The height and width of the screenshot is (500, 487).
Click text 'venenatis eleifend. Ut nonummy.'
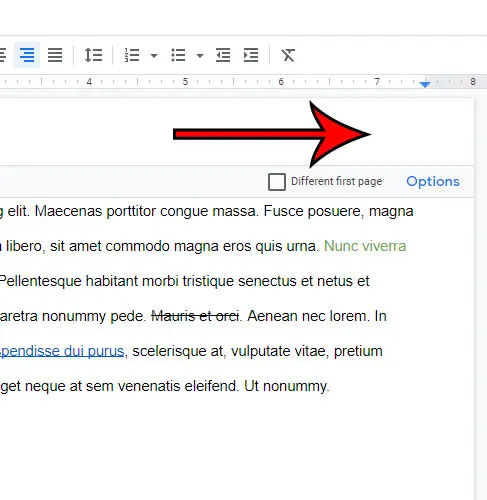[x=224, y=386]
